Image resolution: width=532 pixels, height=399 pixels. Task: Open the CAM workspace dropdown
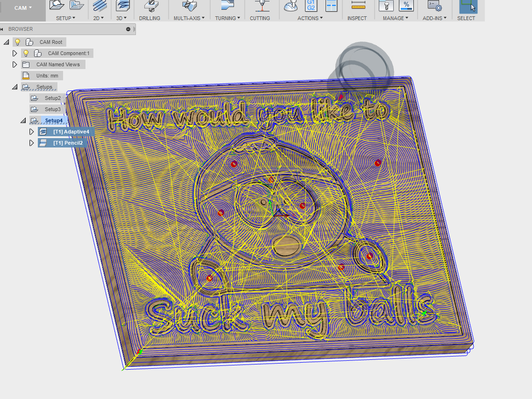[23, 8]
